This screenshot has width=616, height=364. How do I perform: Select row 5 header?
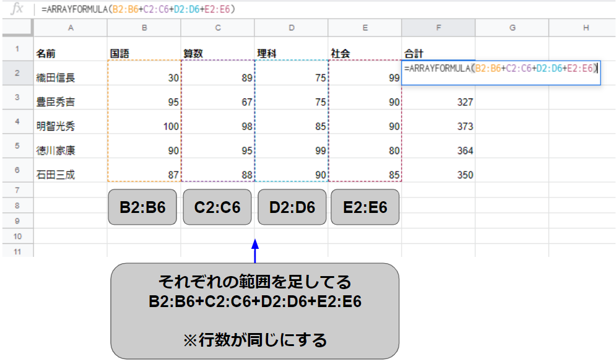[17, 146]
